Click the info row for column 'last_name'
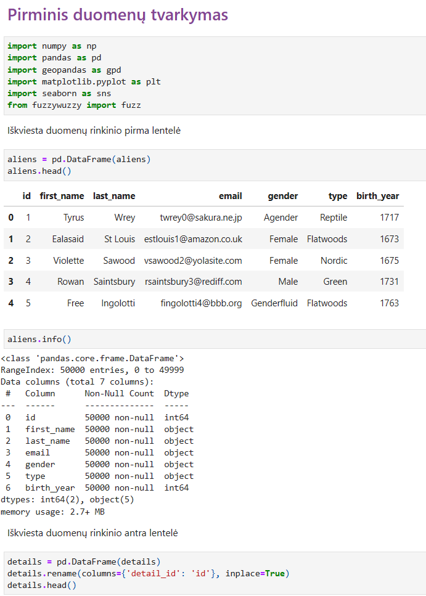Screen dimensions: 426x596 [x=99, y=441]
